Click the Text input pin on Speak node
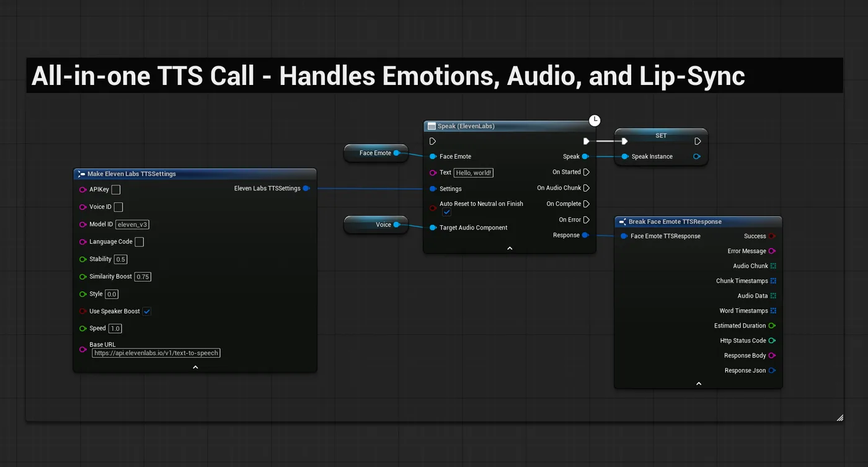Viewport: 868px width, 467px height. [433, 173]
